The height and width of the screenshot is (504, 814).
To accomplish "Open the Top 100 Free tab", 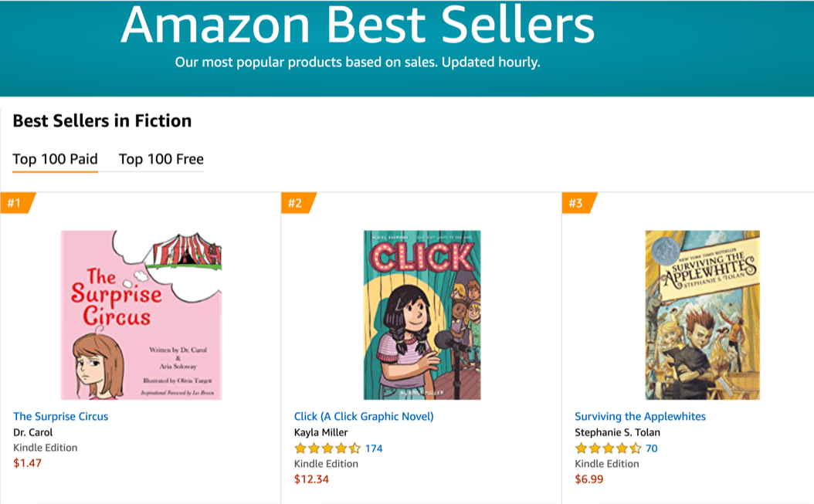I will coord(161,160).
